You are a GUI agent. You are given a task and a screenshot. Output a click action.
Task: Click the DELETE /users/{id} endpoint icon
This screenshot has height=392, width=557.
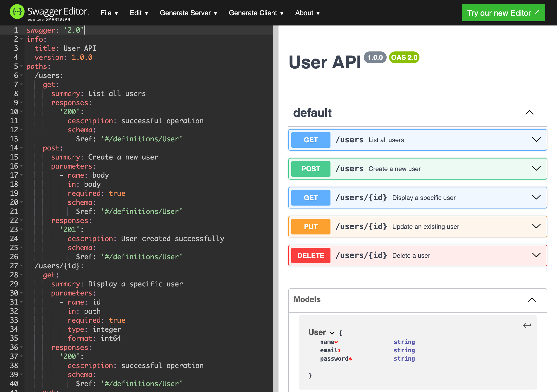point(311,255)
